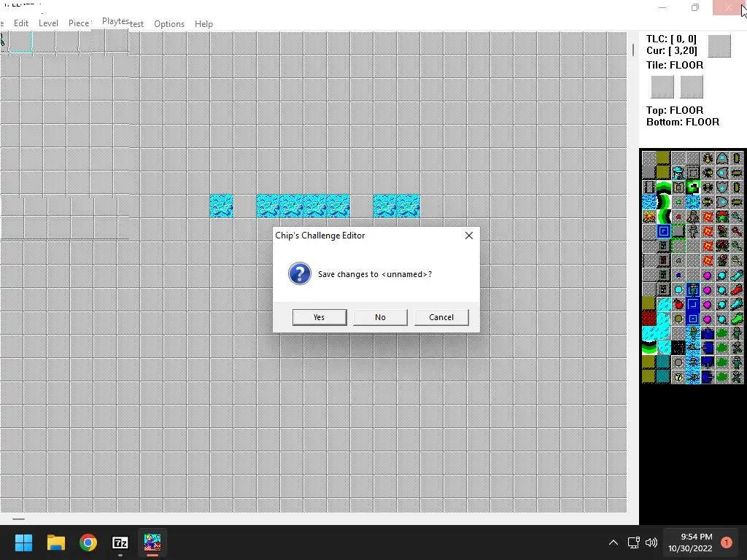Select the topmost pink ball tile
The width and height of the screenshot is (747, 560).
(x=708, y=275)
